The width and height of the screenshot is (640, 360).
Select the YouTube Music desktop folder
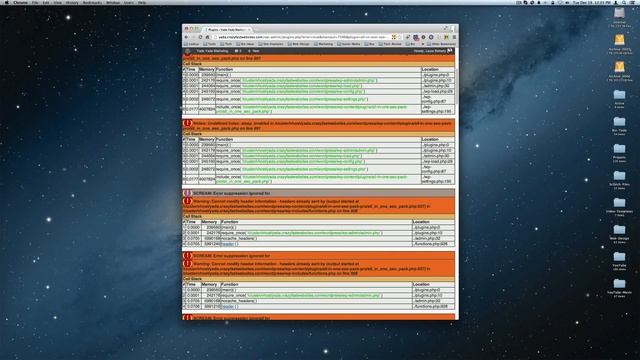(619, 284)
